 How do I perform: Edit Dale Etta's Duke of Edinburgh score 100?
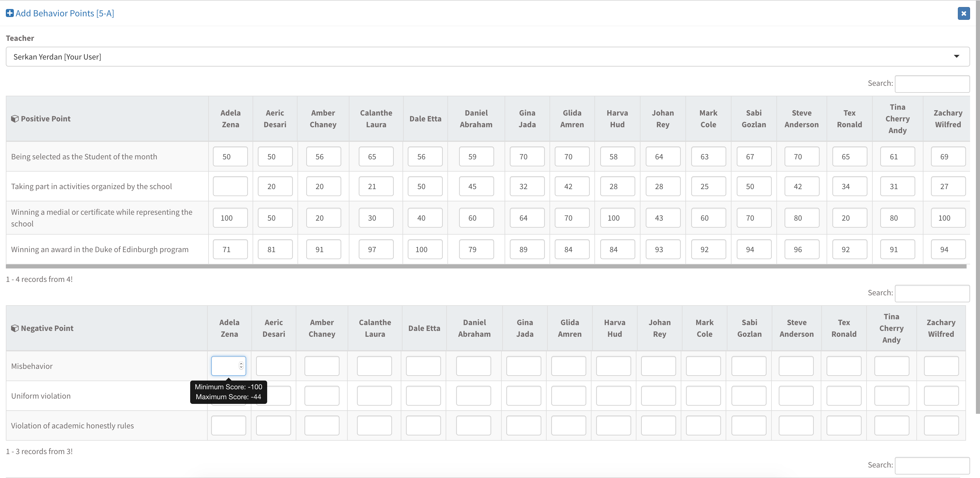point(425,249)
